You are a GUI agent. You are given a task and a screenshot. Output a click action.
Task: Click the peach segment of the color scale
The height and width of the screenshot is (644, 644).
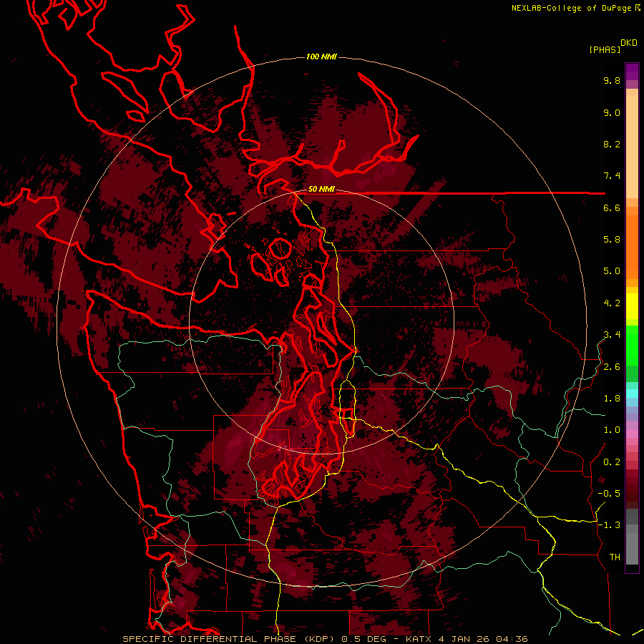point(632,148)
